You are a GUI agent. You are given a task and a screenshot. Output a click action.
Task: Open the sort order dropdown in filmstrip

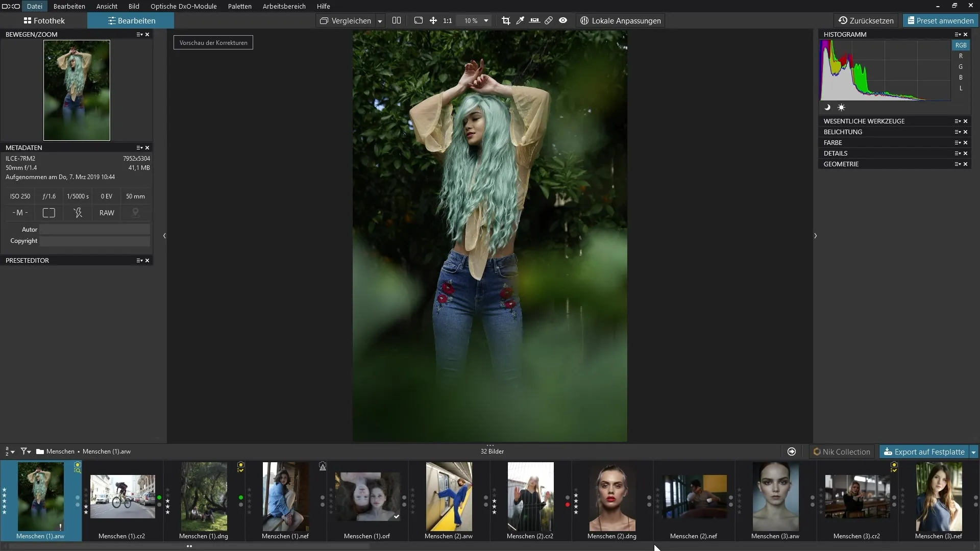(10, 452)
